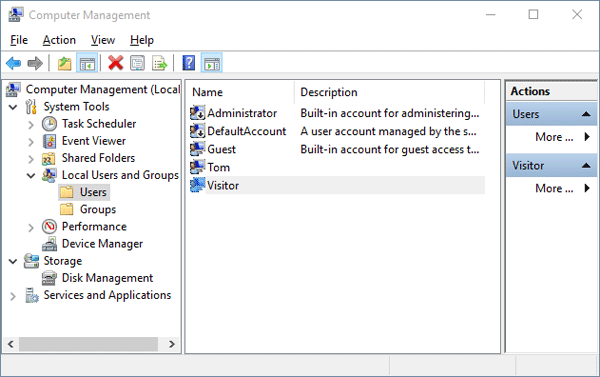
Task: Click the System Tools icon in tree
Action: coord(31,107)
